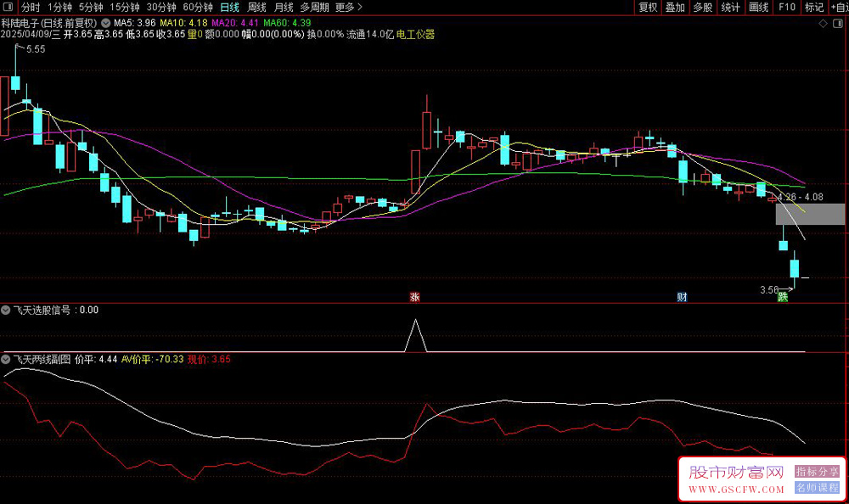Toggle the left panel layout icon
Viewport: 849px width, 504px height.
coord(8,7)
